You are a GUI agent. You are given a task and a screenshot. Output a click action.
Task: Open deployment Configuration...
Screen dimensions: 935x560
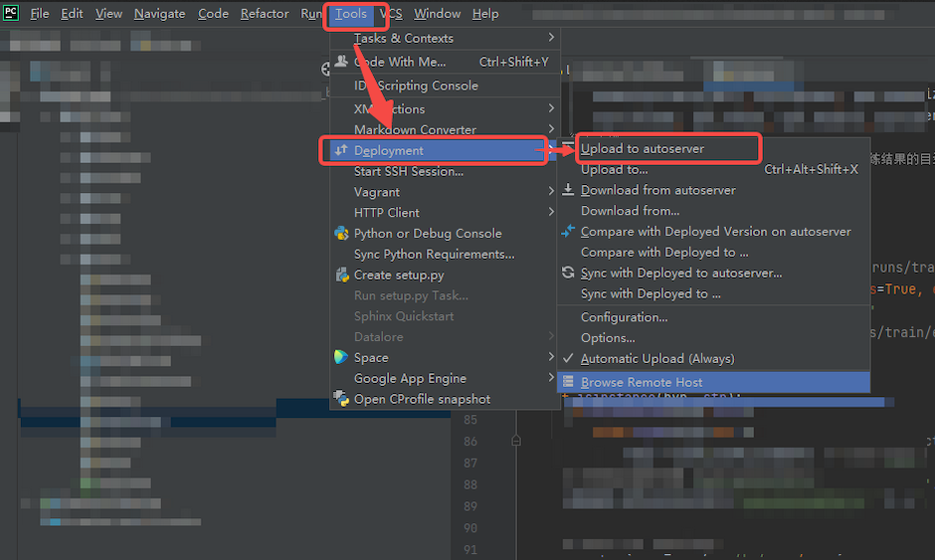click(713, 317)
